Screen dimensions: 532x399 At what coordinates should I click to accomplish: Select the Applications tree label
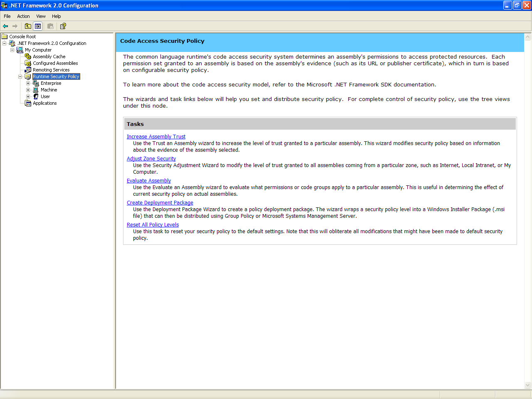click(45, 103)
